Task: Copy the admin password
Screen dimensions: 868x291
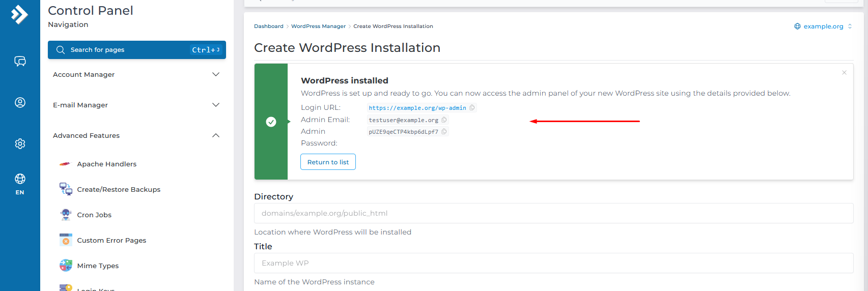Action: pos(444,132)
